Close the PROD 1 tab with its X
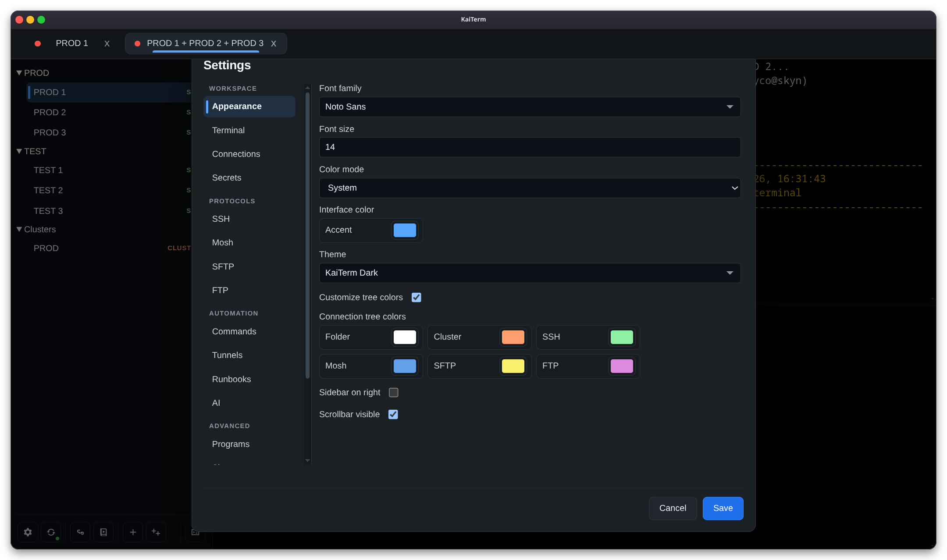 tap(107, 43)
